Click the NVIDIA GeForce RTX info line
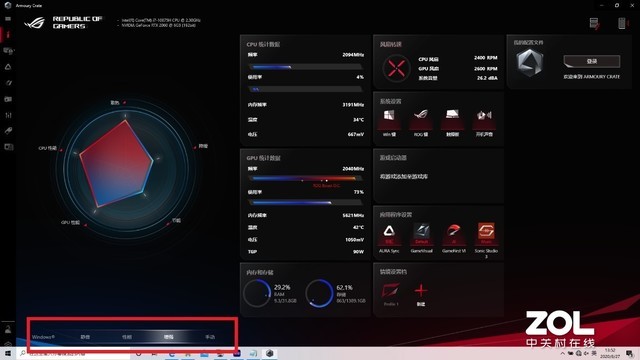640x360 pixels. pyautogui.click(x=158, y=25)
